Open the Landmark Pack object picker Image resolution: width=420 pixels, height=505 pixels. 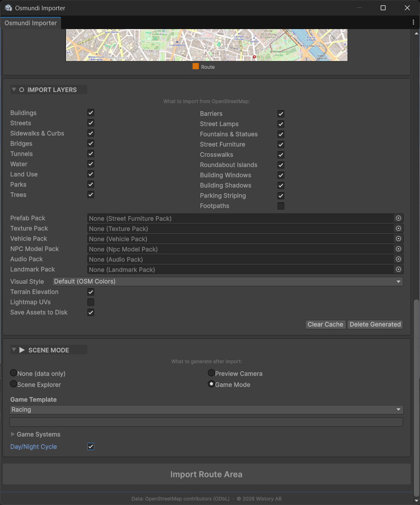tap(398, 269)
